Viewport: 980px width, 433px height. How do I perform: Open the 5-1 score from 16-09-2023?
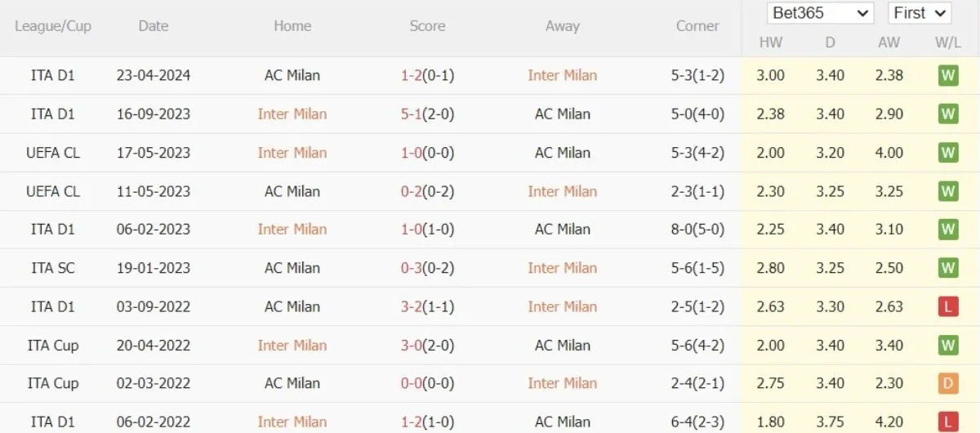pyautogui.click(x=410, y=114)
